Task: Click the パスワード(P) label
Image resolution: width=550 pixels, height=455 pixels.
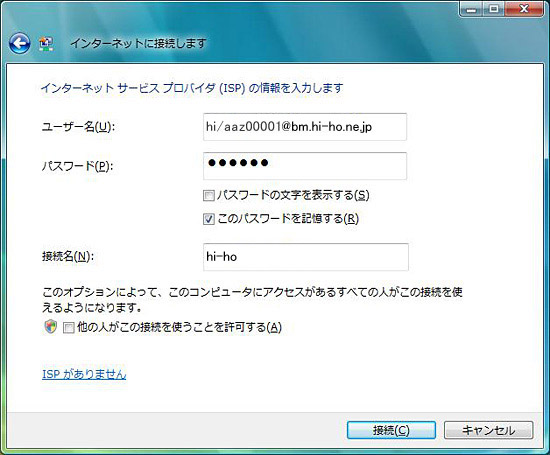Action: coord(78,166)
